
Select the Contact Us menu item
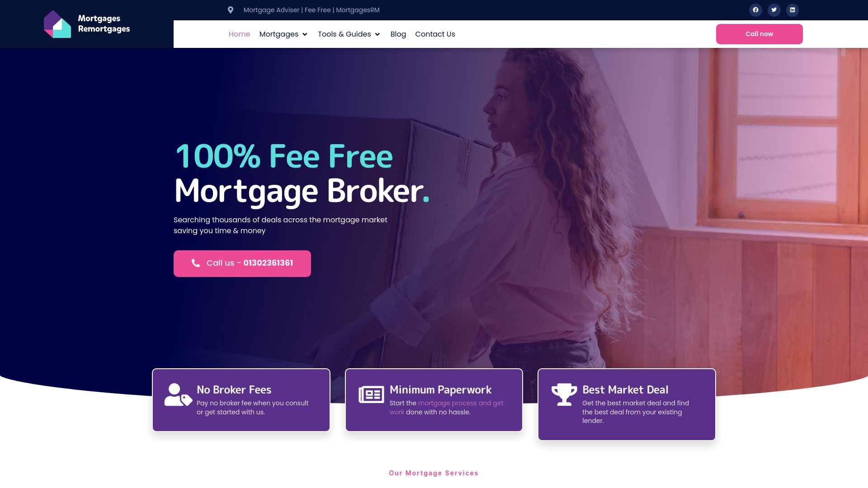pyautogui.click(x=435, y=34)
